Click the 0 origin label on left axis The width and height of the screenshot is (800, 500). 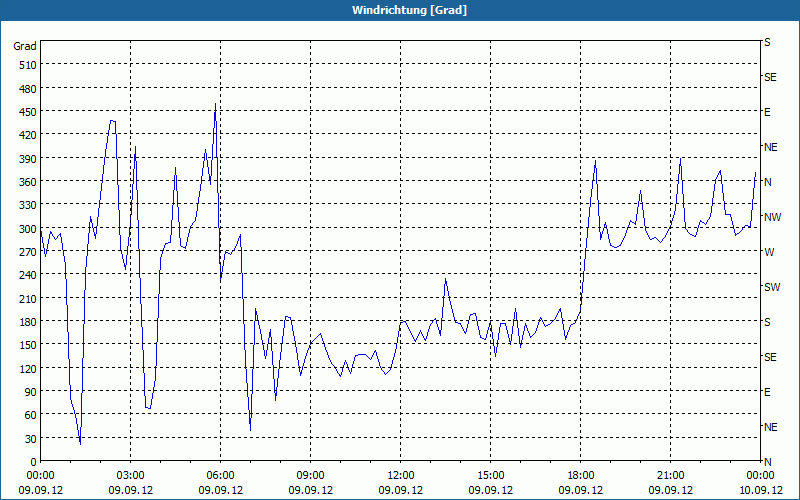pos(34,462)
